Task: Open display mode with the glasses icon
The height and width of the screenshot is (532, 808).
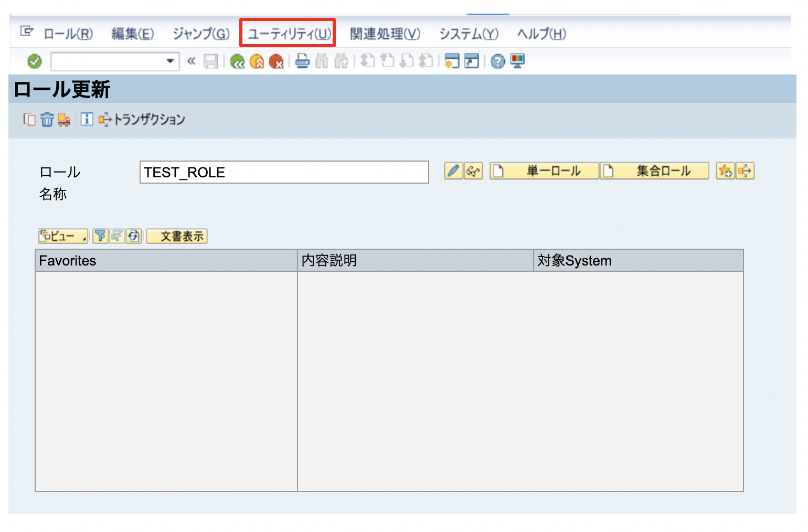Action: point(472,171)
